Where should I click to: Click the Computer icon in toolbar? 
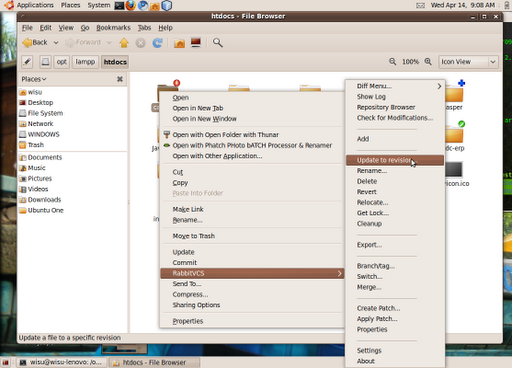pyautogui.click(x=196, y=43)
